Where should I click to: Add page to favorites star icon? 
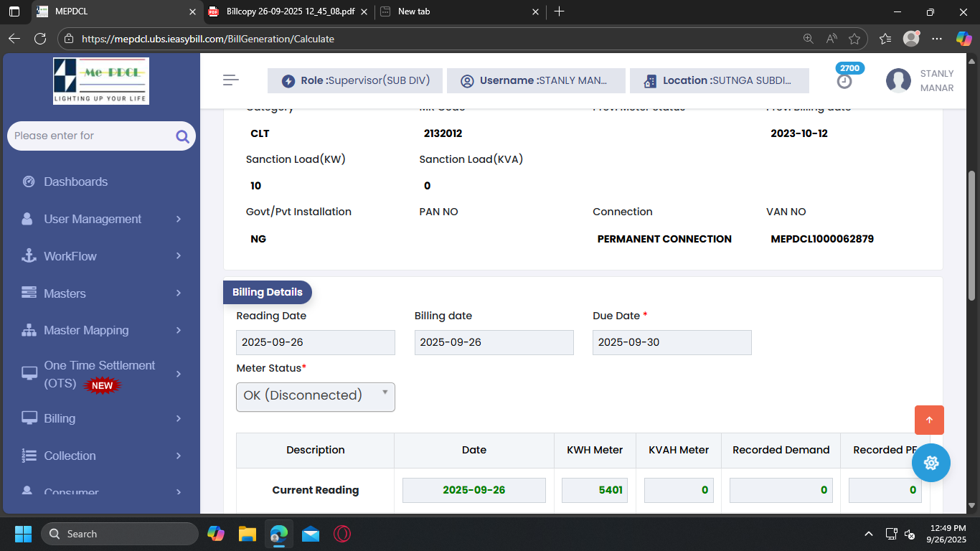[854, 39]
